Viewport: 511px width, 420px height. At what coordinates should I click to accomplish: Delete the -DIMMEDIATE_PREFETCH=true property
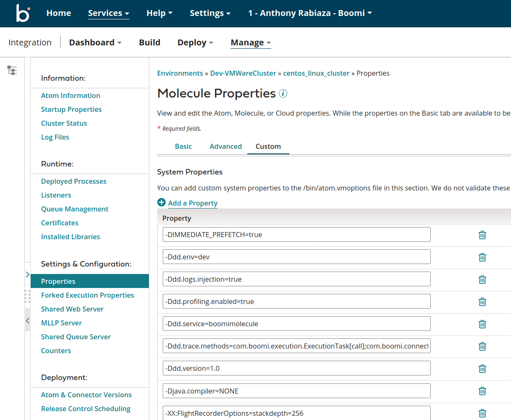[x=482, y=235]
